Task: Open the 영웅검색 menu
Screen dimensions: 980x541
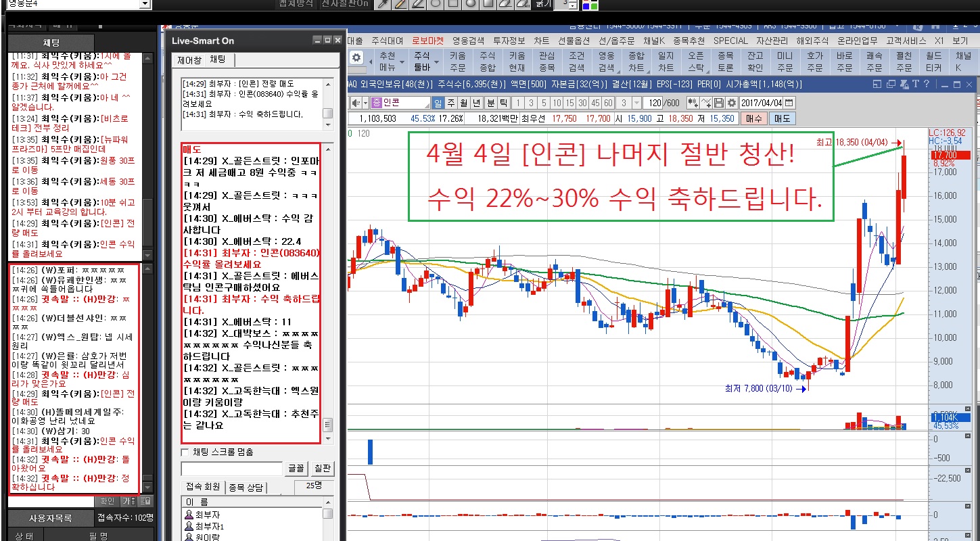Action: pyautogui.click(x=469, y=41)
